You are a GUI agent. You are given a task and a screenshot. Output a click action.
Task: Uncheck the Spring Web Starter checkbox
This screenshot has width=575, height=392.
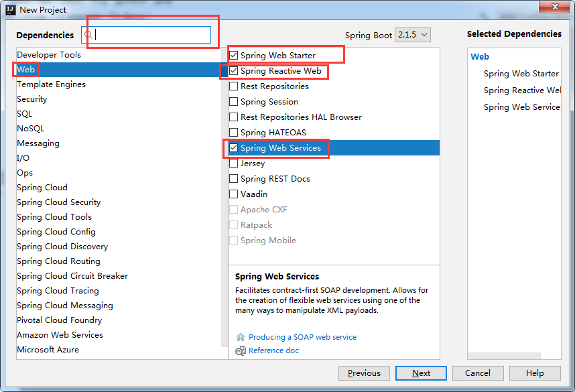click(234, 56)
